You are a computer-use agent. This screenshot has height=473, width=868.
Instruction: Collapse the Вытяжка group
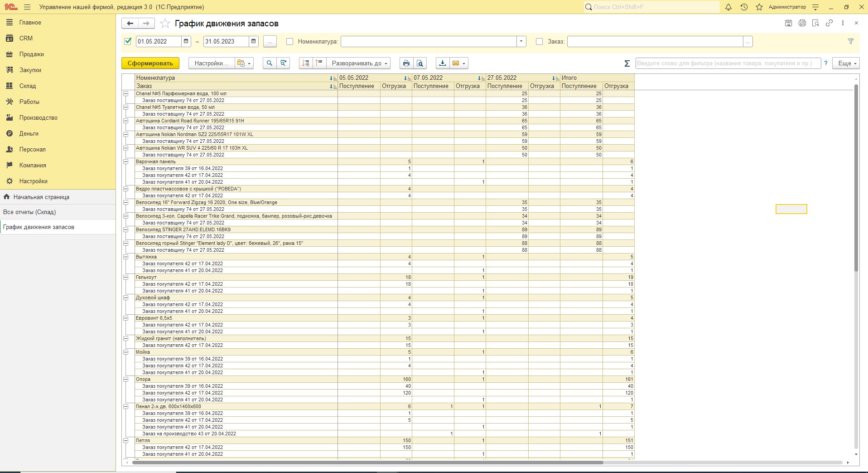coord(126,257)
